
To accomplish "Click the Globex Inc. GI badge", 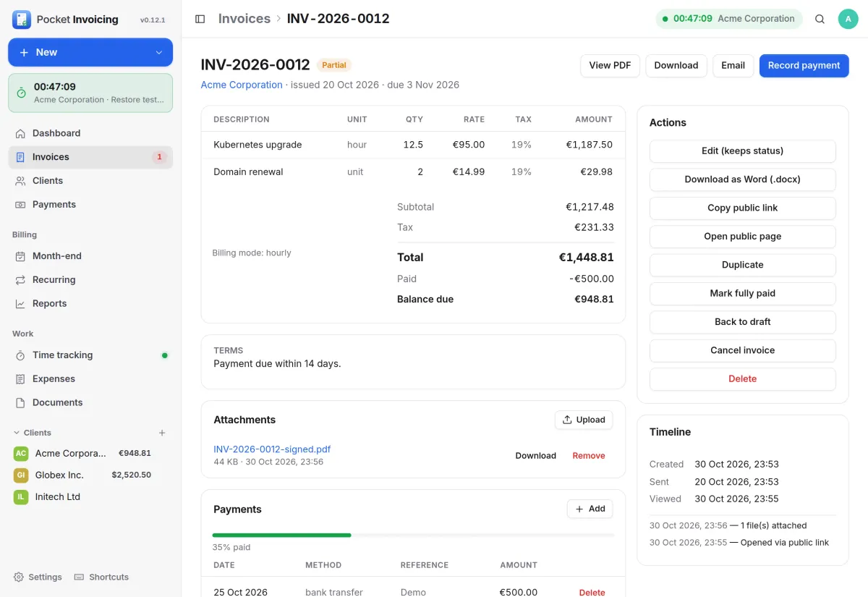I will coord(21,475).
